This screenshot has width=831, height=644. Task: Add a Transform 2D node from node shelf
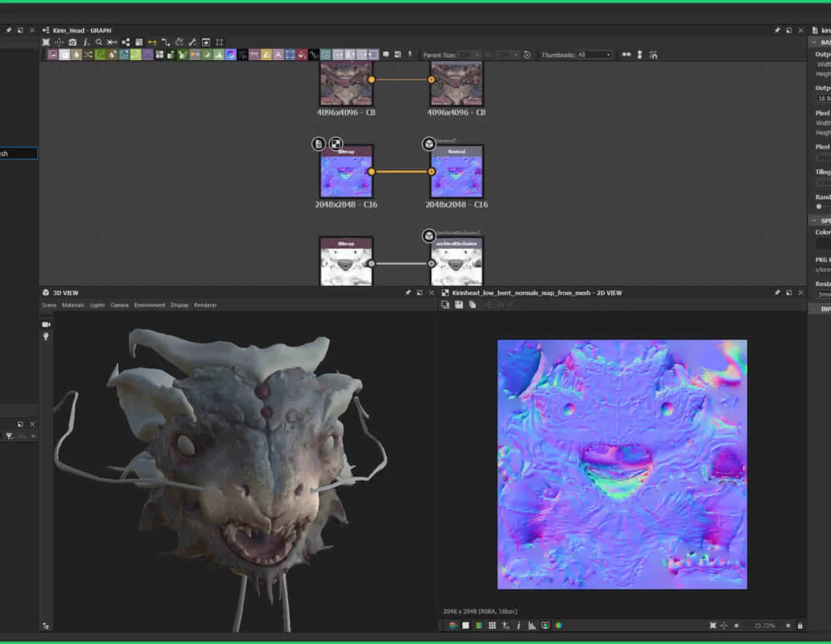[x=289, y=55]
